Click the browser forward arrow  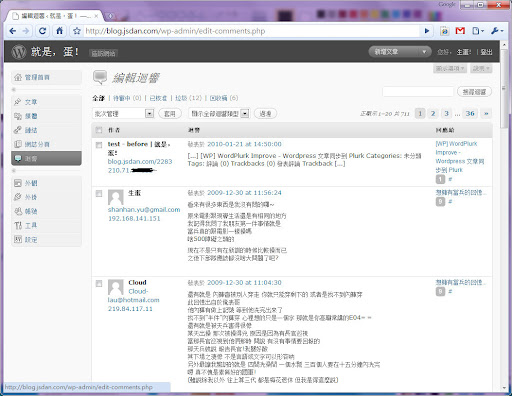click(26, 31)
